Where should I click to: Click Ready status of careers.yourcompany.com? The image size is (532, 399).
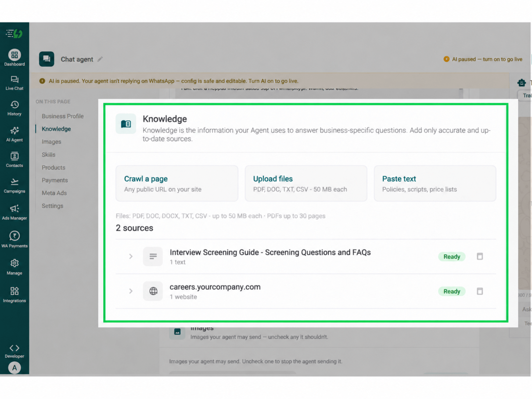[452, 291]
